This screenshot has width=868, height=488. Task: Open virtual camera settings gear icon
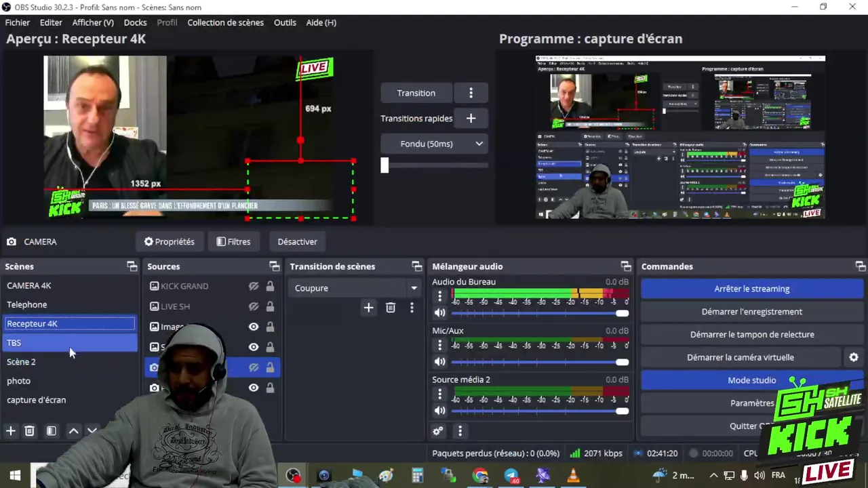point(854,357)
